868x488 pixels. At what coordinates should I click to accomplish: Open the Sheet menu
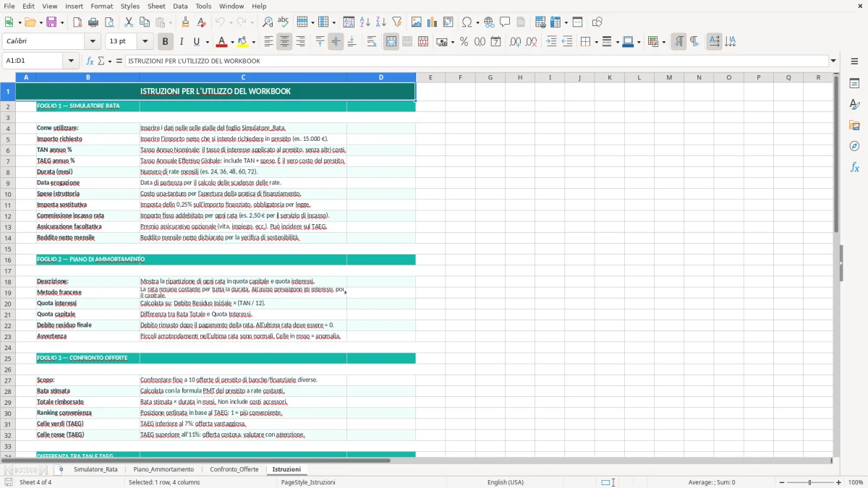pyautogui.click(x=156, y=6)
